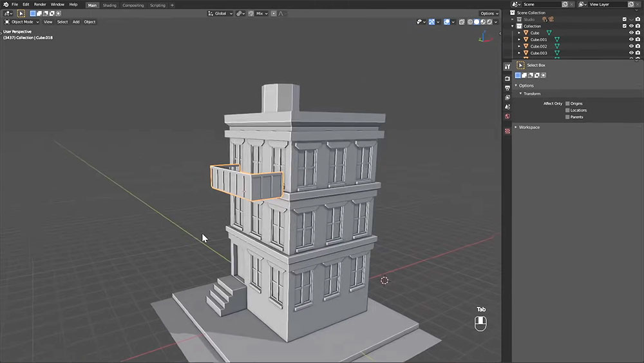Switch to wireframe shading
644x363 pixels.
click(x=470, y=22)
